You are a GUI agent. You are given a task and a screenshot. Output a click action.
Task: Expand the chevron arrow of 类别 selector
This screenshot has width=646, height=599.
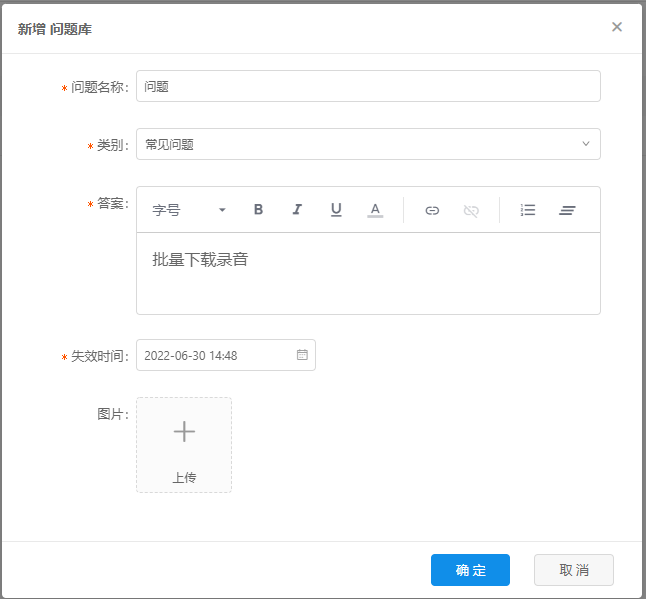(586, 144)
